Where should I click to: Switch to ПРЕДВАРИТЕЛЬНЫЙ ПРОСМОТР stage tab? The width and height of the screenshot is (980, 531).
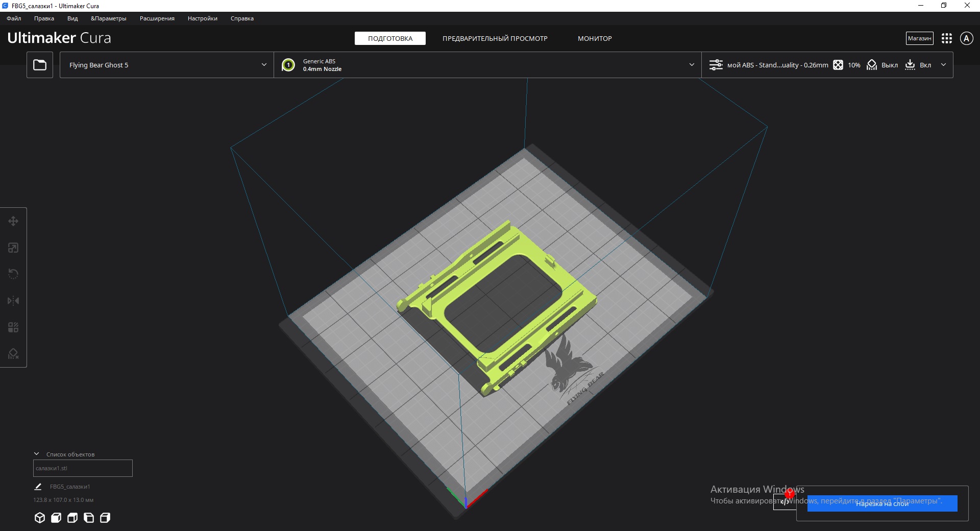tap(495, 38)
